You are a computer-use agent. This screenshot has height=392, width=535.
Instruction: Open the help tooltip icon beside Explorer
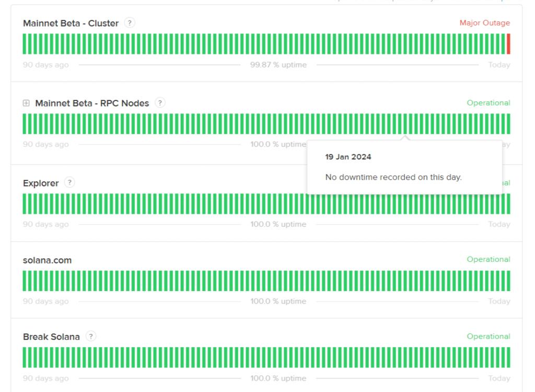(69, 183)
